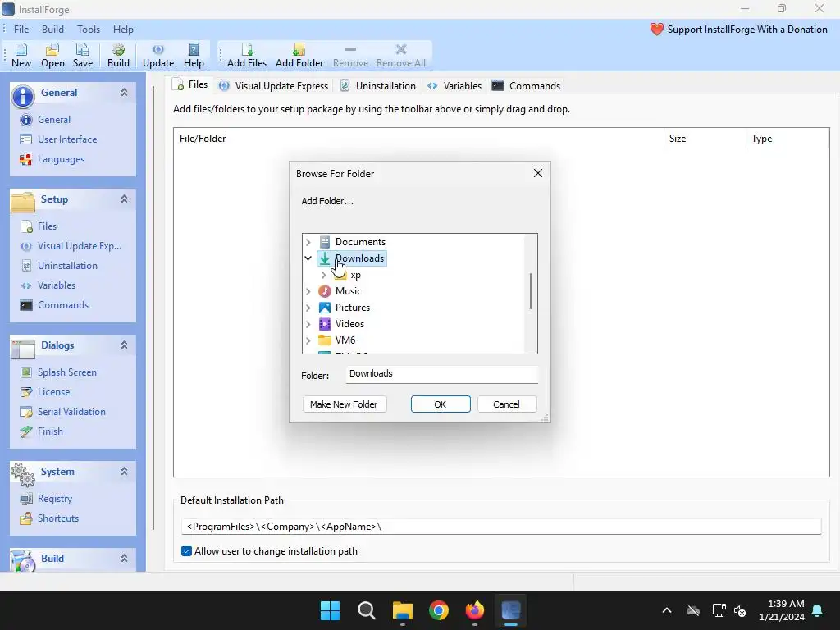Click Support InstallForge With a Donation link
The height and width of the screenshot is (630, 840).
coord(747,30)
